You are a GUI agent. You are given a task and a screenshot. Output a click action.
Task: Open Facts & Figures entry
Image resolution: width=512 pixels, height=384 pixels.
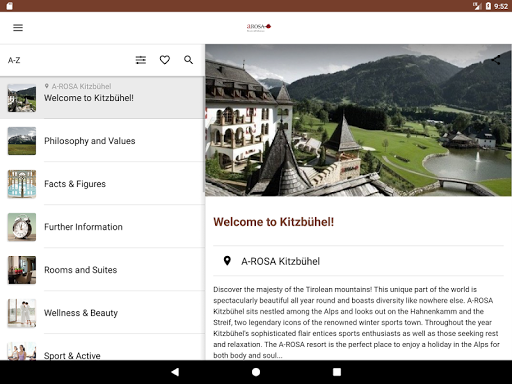(102, 184)
